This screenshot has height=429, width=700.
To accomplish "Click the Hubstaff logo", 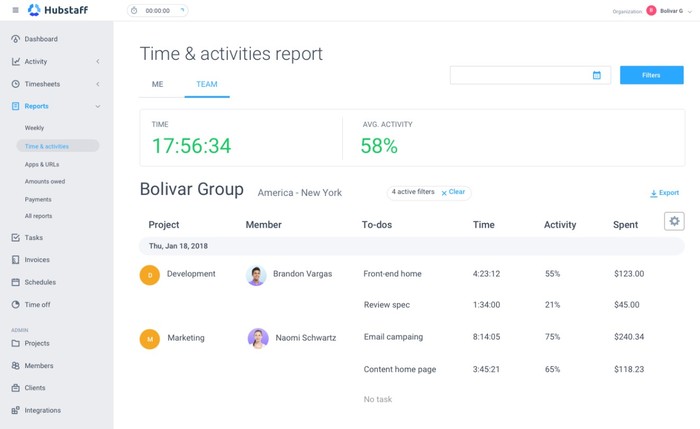I will (58, 10).
